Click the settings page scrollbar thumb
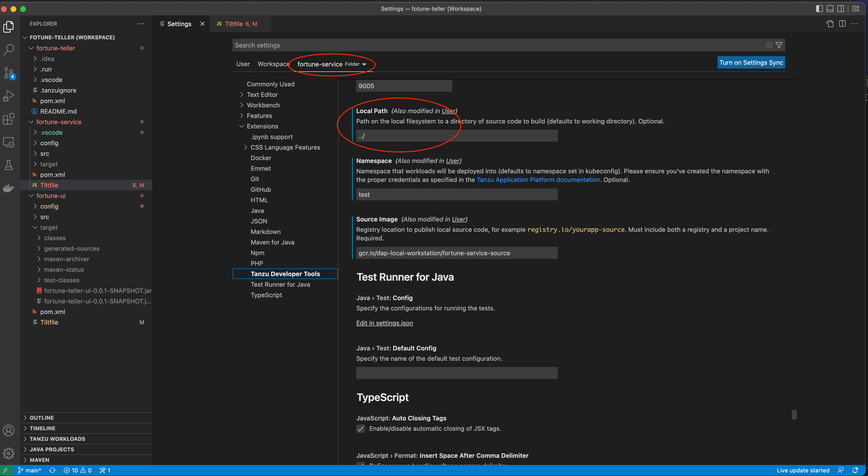 click(794, 415)
